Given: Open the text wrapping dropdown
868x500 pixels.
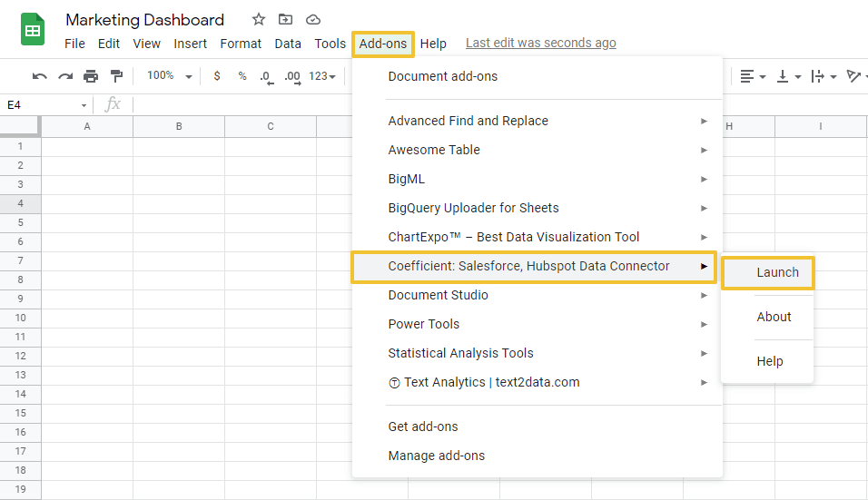Looking at the screenshot, I should coord(824,76).
